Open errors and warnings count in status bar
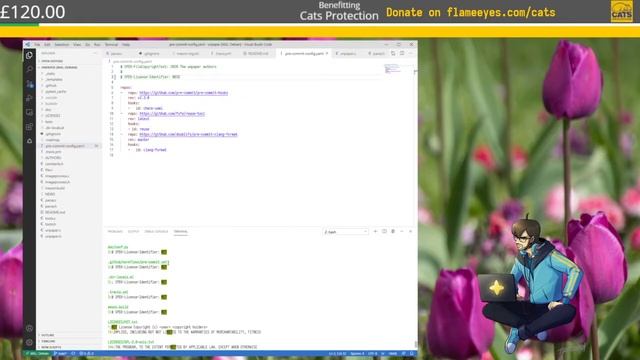Viewport: 640px width, 360px height. click(x=87, y=353)
